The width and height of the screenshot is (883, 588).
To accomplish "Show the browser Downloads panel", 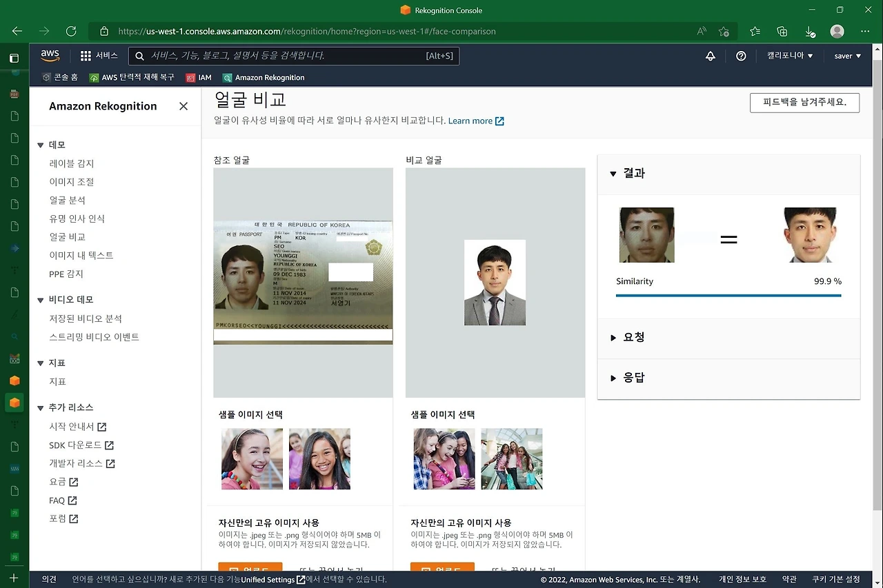I will pyautogui.click(x=811, y=31).
